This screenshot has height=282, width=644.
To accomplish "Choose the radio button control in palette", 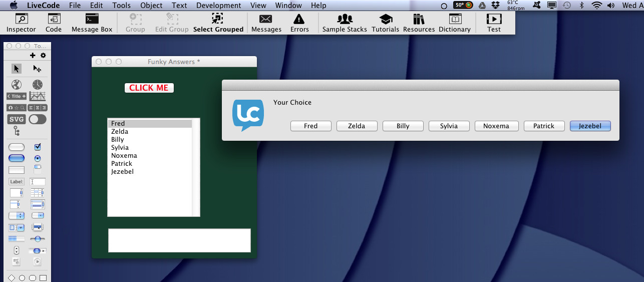I will click(x=38, y=158).
